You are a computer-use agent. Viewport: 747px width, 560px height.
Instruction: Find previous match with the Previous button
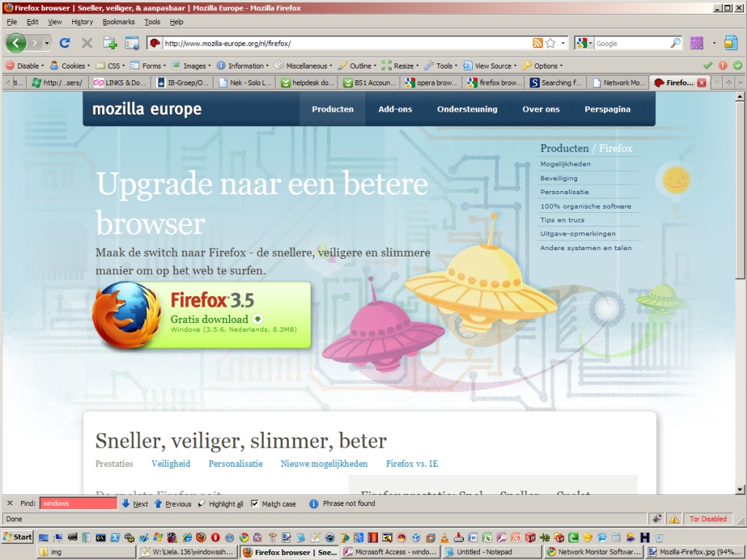[173, 504]
